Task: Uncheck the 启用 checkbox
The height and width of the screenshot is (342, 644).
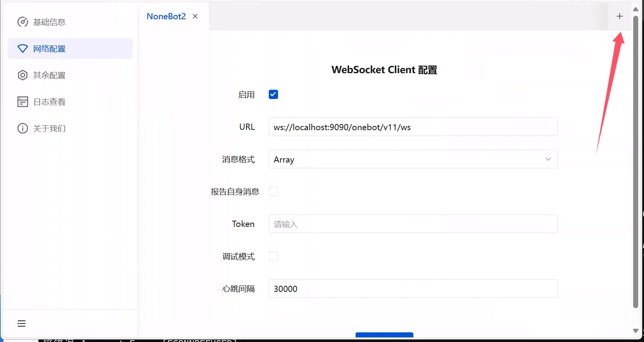Action: click(x=273, y=94)
